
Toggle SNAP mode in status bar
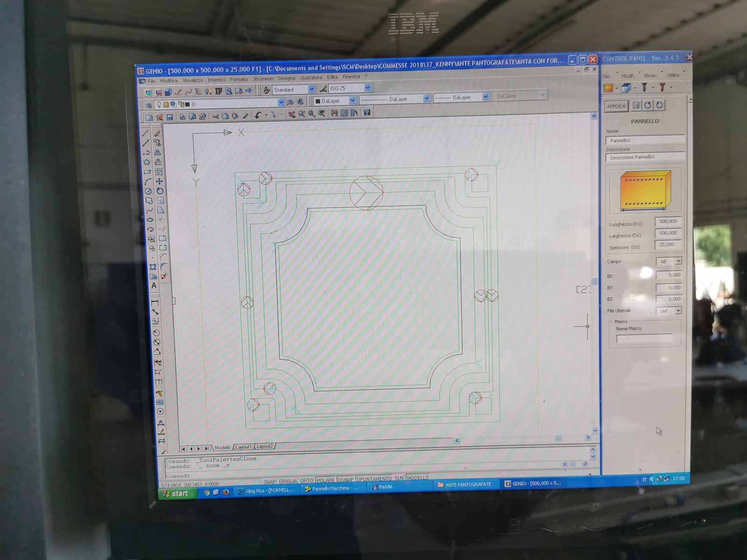coord(269,482)
